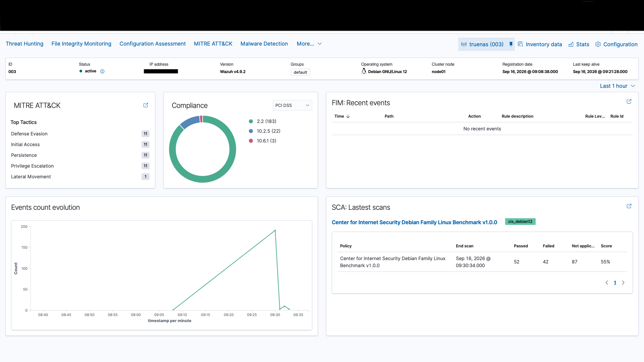
Task: Go to previous page in SCA table
Action: coord(606,283)
